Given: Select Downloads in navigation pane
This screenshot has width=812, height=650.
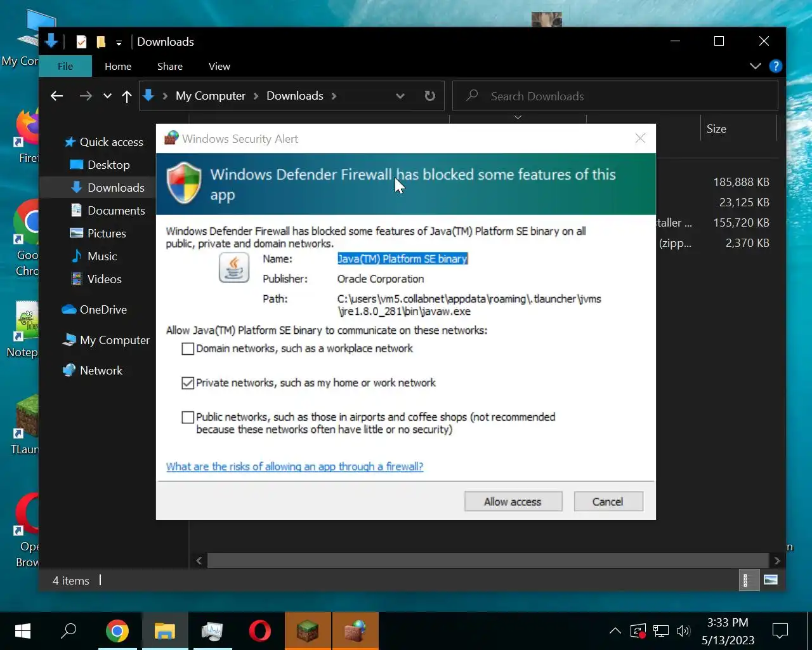Looking at the screenshot, I should click(108, 188).
